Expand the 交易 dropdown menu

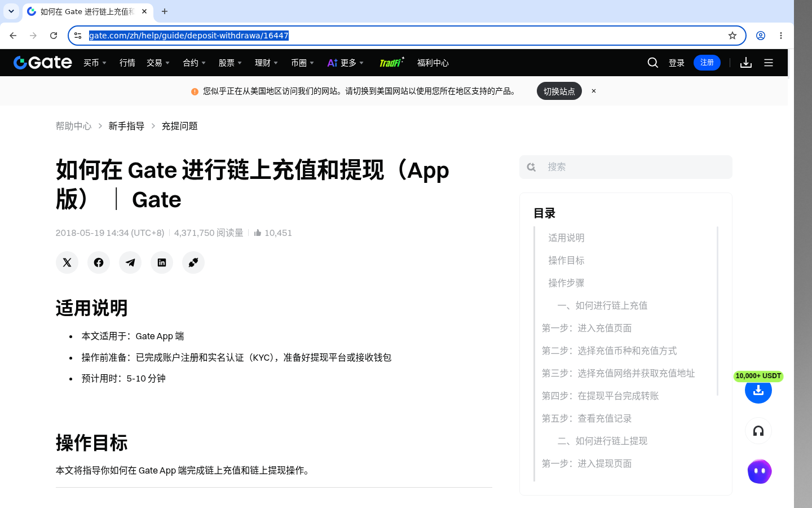[158, 63]
